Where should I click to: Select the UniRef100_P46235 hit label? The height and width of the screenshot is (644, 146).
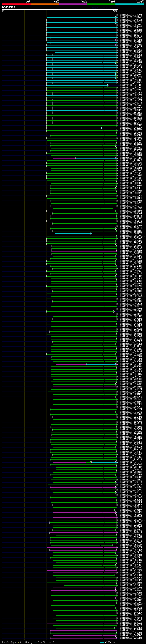pos(131,354)
